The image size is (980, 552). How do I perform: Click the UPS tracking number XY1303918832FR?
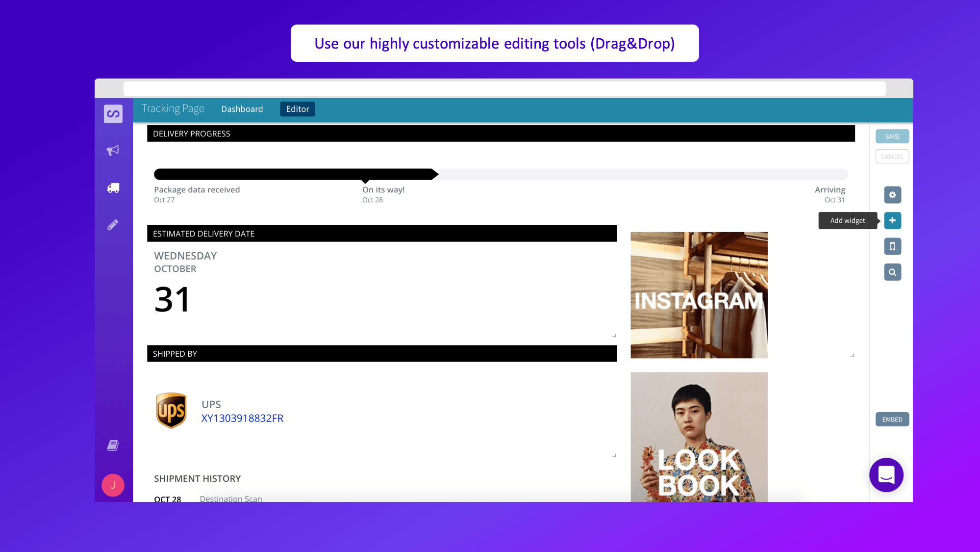pos(242,418)
